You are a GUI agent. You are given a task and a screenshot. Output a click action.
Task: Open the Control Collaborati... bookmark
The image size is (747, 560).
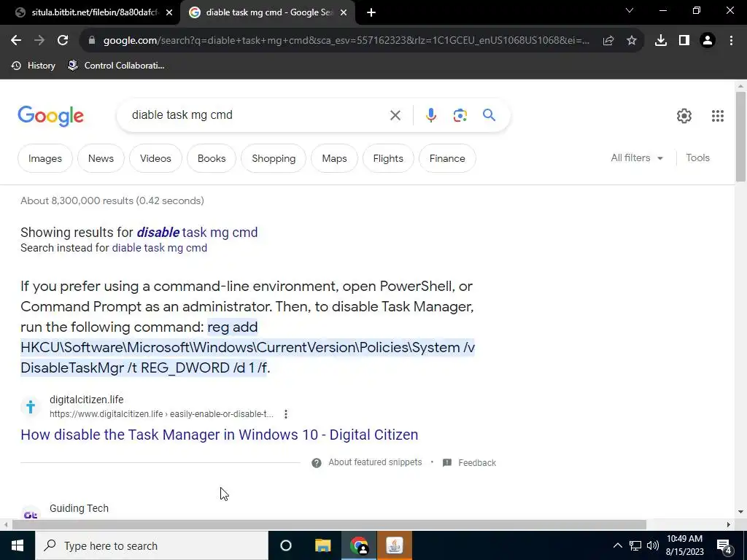coord(116,66)
